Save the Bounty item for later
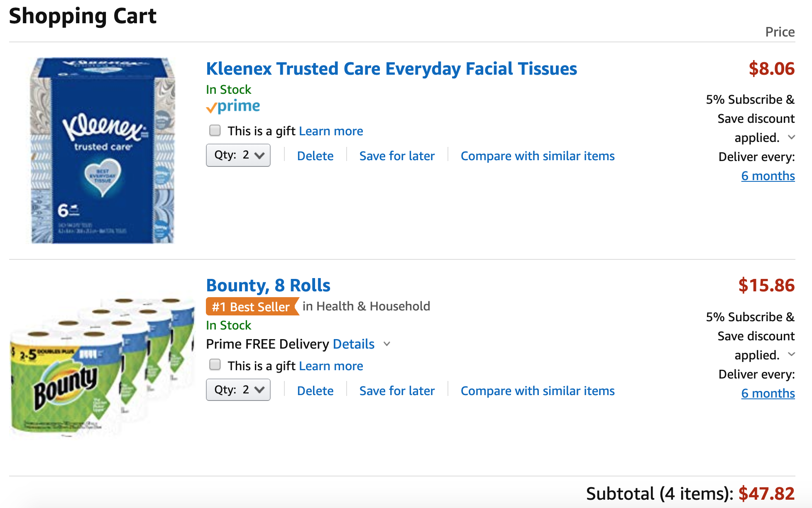 coord(397,391)
